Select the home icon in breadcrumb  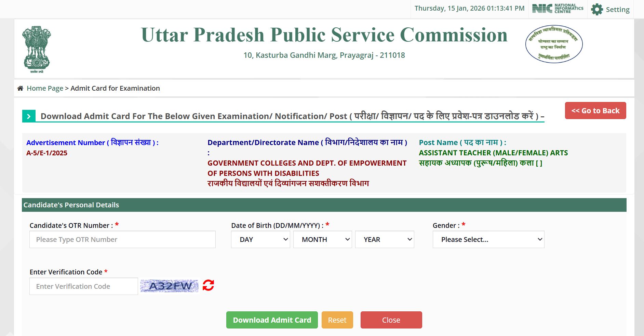tap(20, 88)
